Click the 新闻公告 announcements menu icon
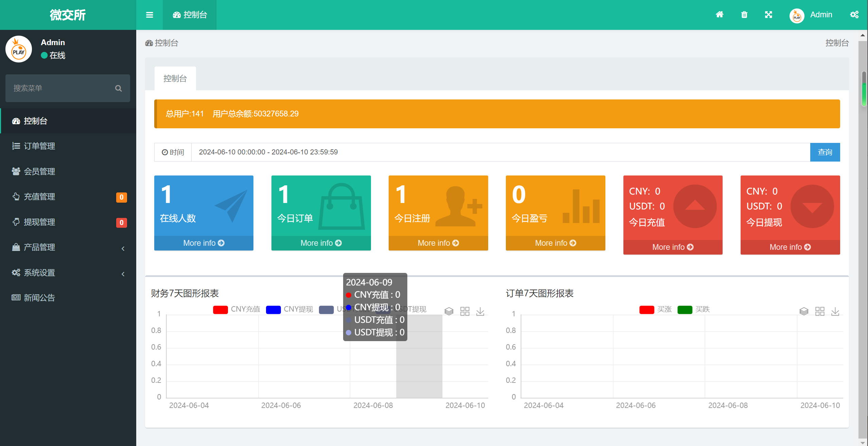The image size is (868, 446). pyautogui.click(x=15, y=297)
